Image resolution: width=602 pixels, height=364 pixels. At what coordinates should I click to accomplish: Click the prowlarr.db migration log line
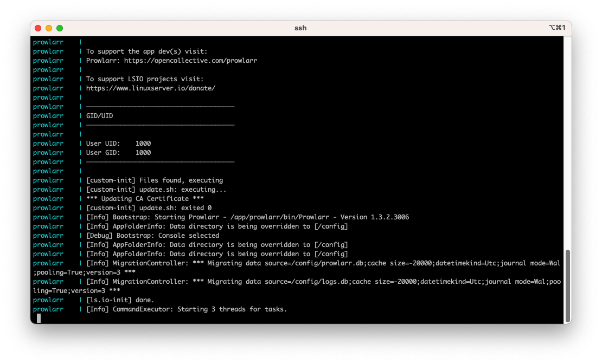[297, 268]
